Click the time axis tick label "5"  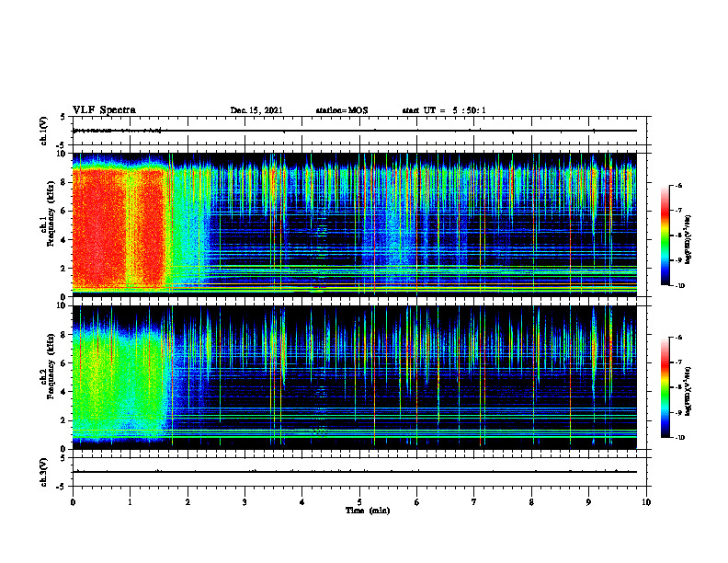click(359, 502)
